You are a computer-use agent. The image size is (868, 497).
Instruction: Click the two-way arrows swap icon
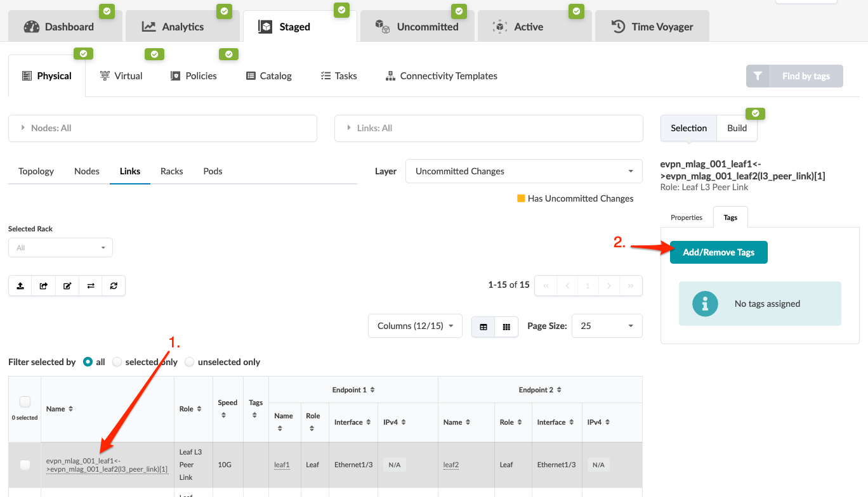pos(91,286)
